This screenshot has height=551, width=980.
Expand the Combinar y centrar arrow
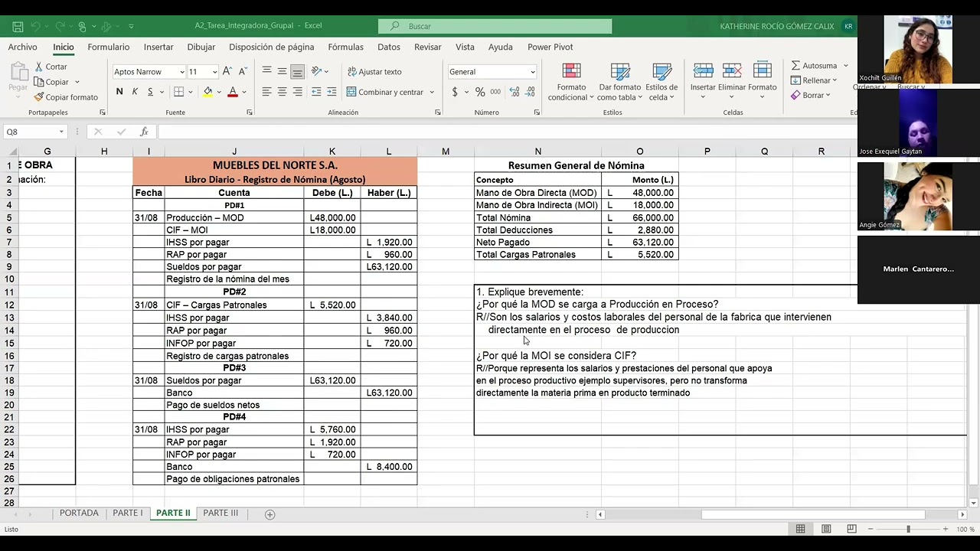point(432,92)
